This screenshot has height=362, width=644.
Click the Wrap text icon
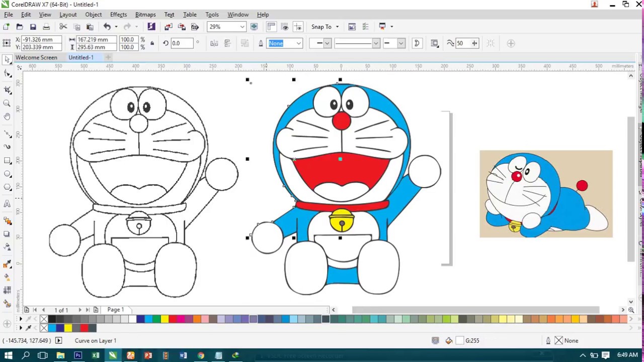pyautogui.click(x=435, y=44)
